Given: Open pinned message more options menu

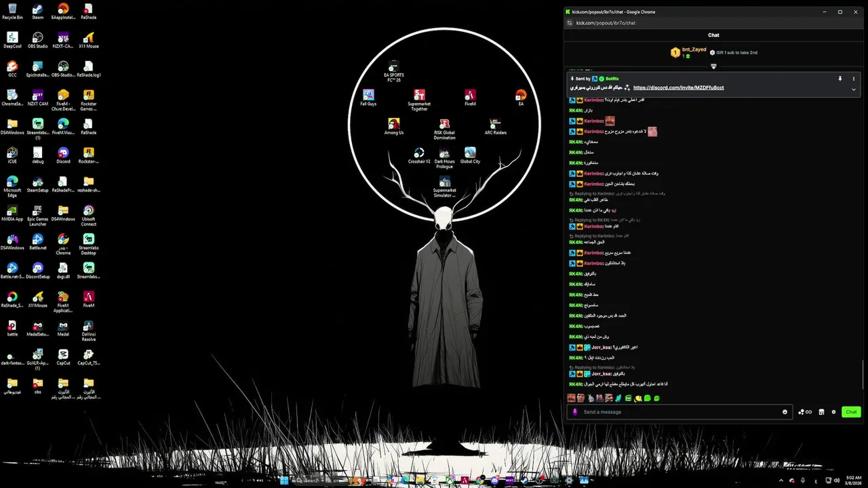Looking at the screenshot, I should [854, 79].
